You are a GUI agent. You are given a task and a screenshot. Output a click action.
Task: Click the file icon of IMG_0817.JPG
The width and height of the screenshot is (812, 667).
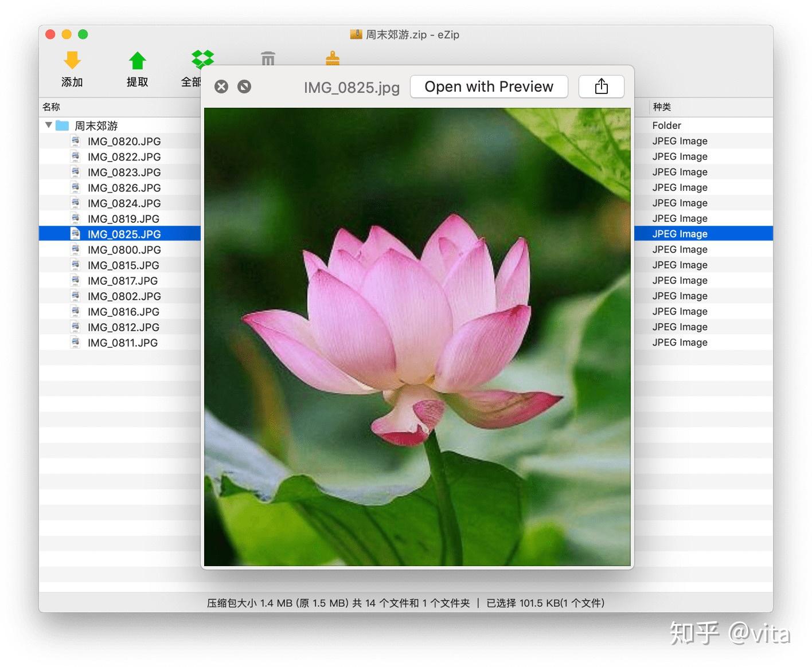[x=75, y=280]
